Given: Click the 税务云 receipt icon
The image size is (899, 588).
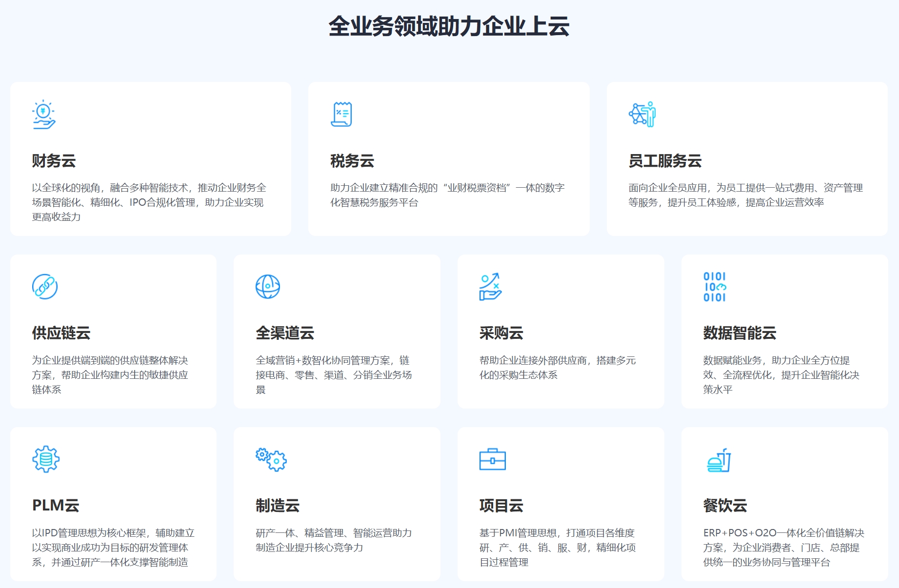Looking at the screenshot, I should click(341, 115).
